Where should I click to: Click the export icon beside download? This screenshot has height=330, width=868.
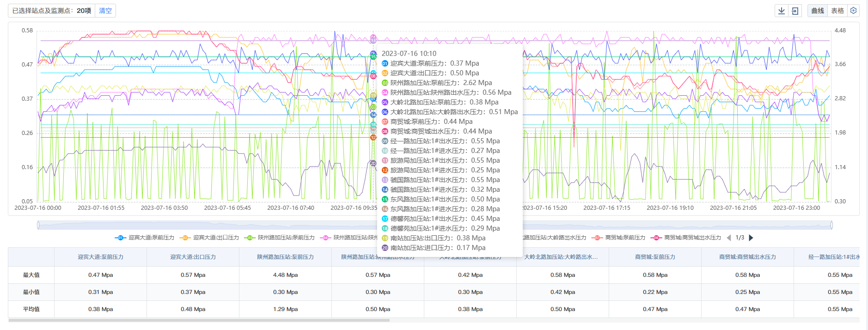tap(795, 11)
